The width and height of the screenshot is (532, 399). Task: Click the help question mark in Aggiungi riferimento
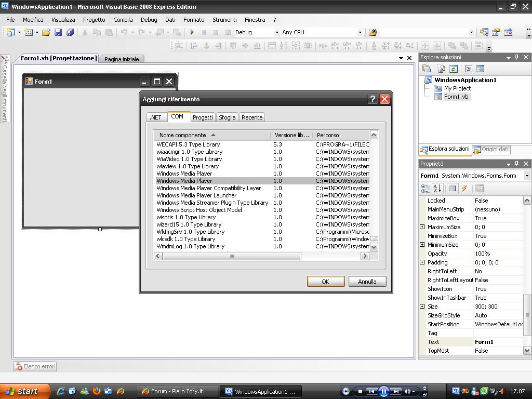(x=373, y=99)
